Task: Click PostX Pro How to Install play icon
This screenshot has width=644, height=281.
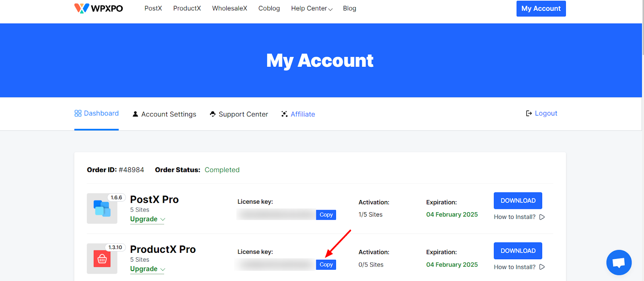Action: coord(542,217)
